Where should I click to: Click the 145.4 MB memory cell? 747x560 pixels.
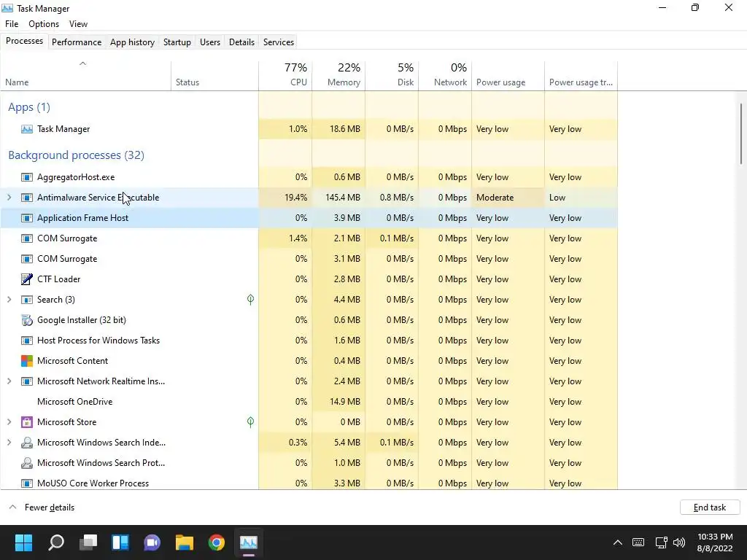click(338, 198)
